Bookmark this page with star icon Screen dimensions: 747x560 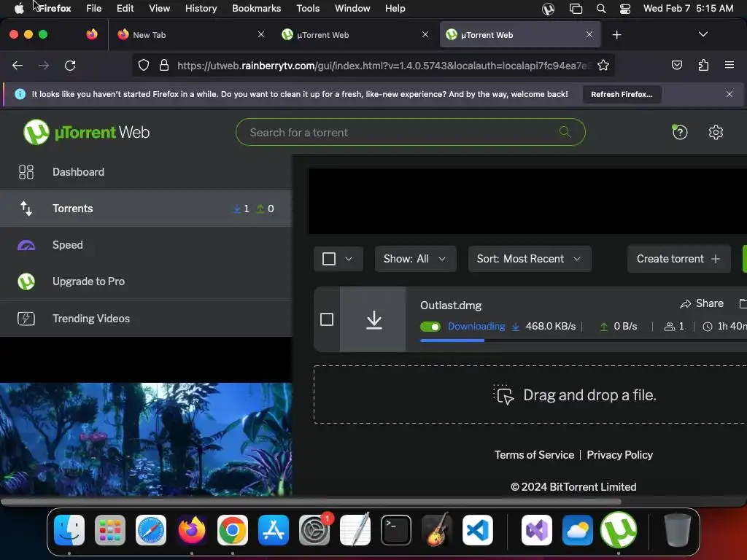(x=603, y=65)
